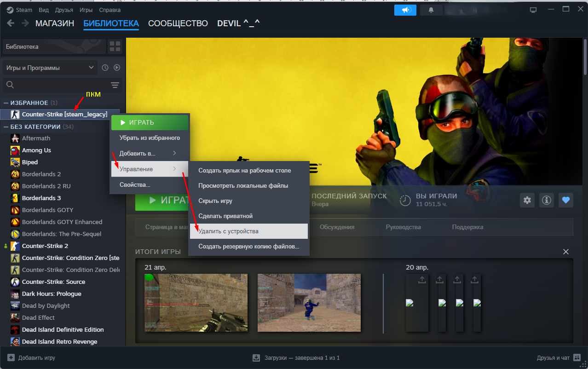Choose ИГРАТЬ in context menu
This screenshot has width=588, height=369.
(150, 122)
